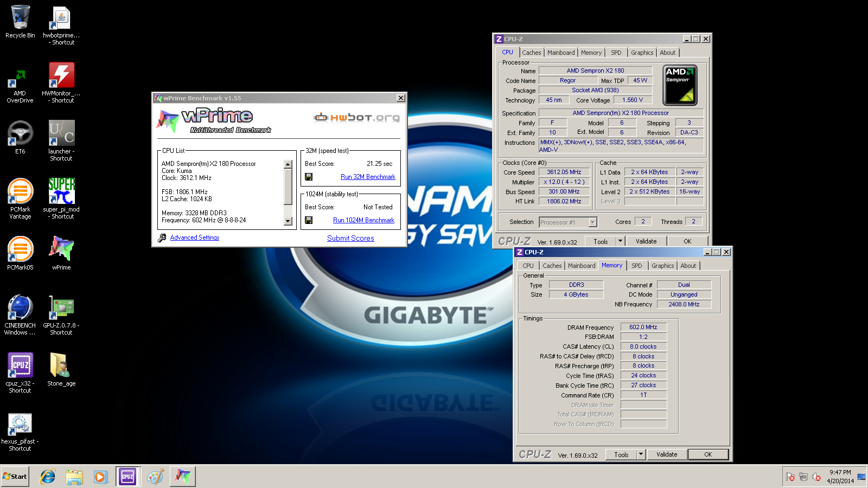Open Graphics tab in lower CPU-Z window
The width and height of the screenshot is (868, 488).
click(663, 266)
